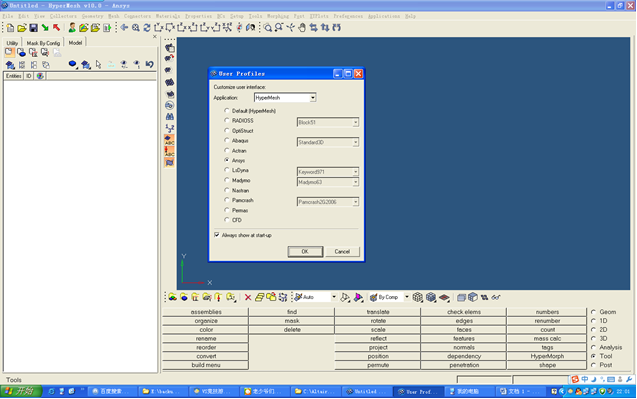The height and width of the screenshot is (399, 637).
Task: Click the pointer selector icon in browser
Action: tap(98, 64)
